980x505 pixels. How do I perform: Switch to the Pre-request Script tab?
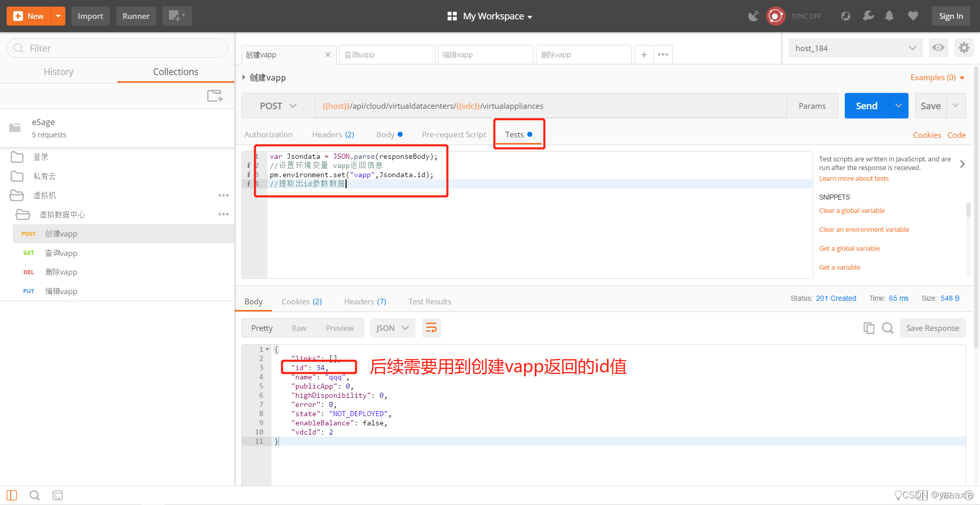point(454,135)
